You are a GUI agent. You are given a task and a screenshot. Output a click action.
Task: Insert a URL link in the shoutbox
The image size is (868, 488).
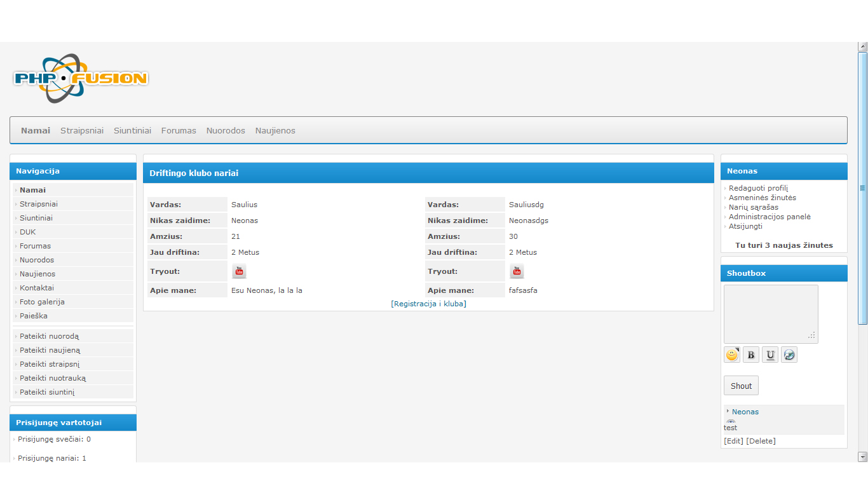pyautogui.click(x=789, y=355)
